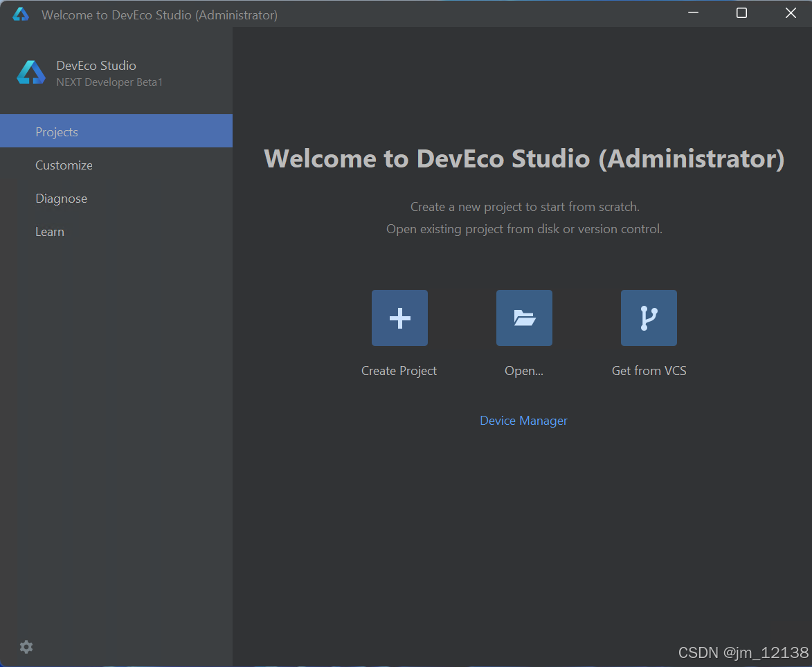812x667 pixels.
Task: Click the NEXT Developer Beta1 version text
Action: point(109,82)
